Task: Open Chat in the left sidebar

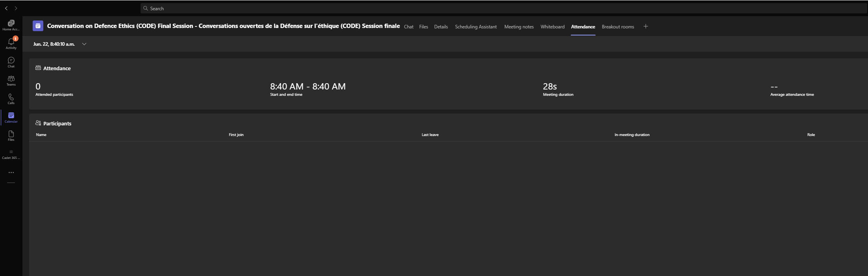Action: pyautogui.click(x=11, y=62)
